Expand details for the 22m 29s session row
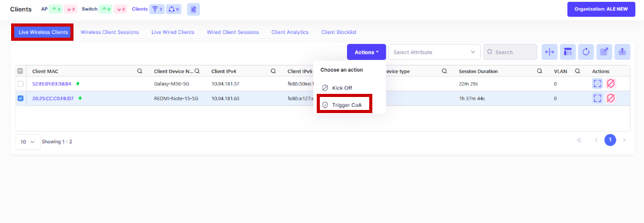Image resolution: width=644 pixels, height=223 pixels. click(598, 84)
